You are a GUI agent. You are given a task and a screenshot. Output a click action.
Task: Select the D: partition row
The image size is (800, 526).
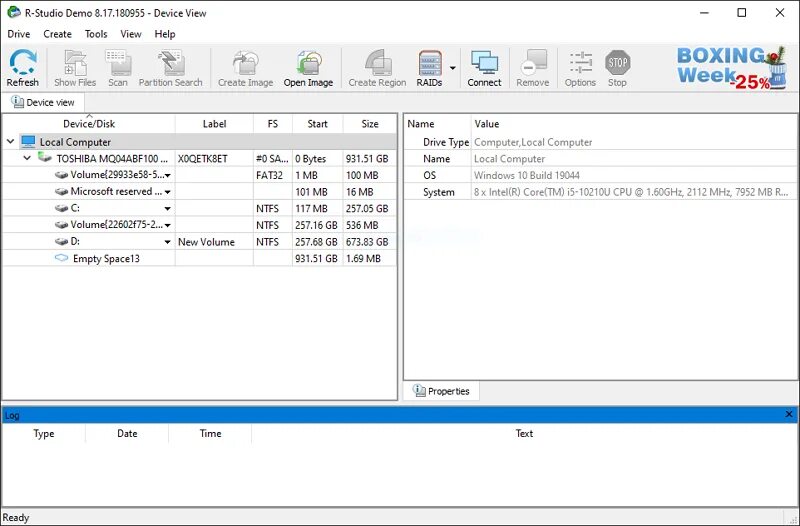(x=199, y=242)
